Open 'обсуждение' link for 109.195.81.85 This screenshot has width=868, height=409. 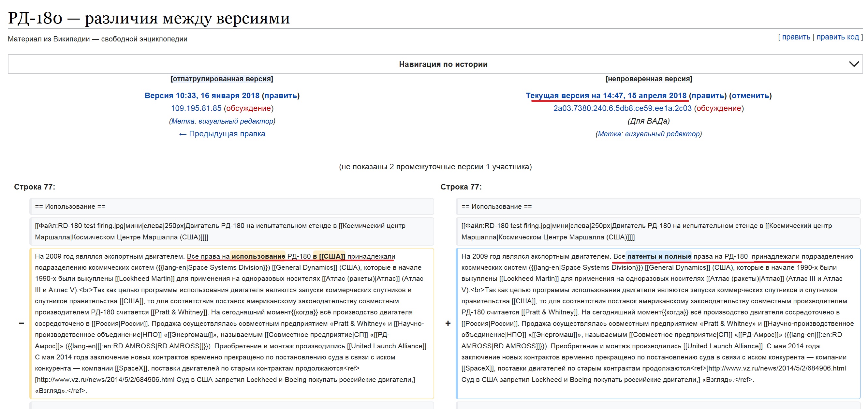pyautogui.click(x=248, y=108)
